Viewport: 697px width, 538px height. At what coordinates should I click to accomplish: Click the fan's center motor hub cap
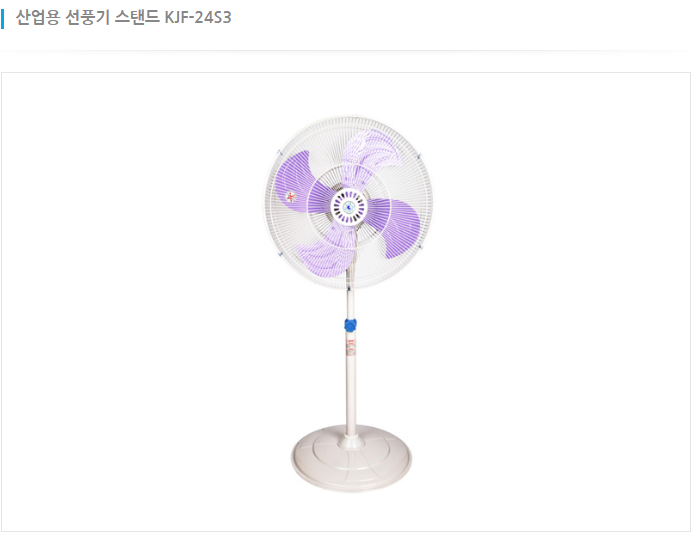[x=349, y=207]
